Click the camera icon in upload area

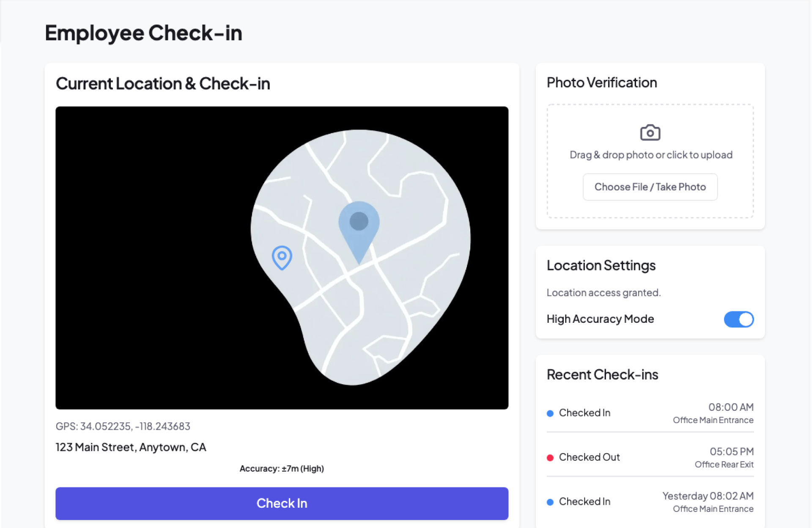(x=650, y=132)
